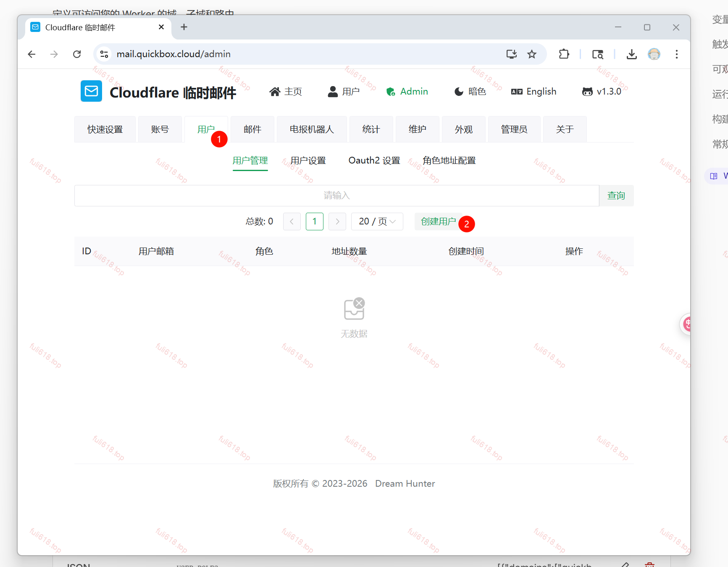The height and width of the screenshot is (567, 728).
Task: Open the Admin shield link
Action: point(407,92)
